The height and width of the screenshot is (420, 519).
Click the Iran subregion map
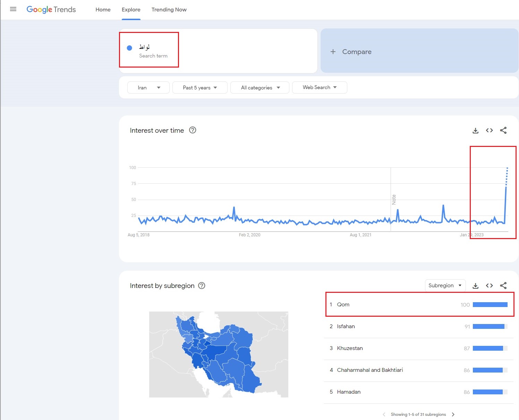(x=219, y=354)
